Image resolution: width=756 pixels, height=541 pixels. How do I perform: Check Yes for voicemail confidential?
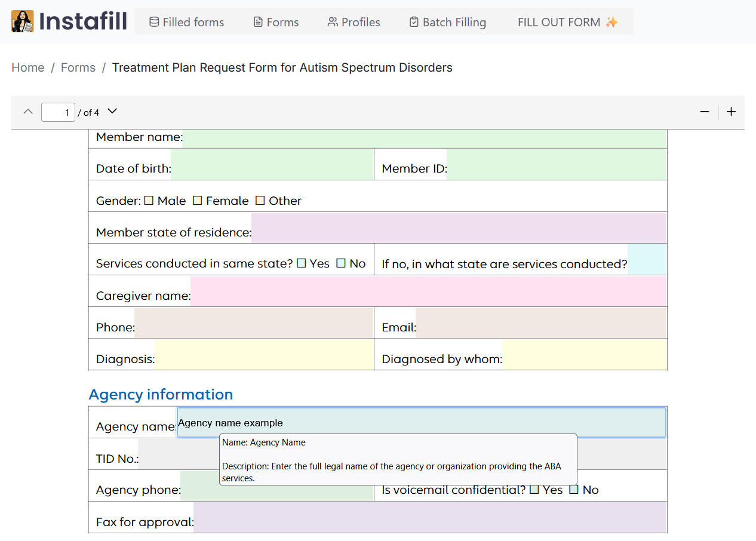[x=534, y=489]
